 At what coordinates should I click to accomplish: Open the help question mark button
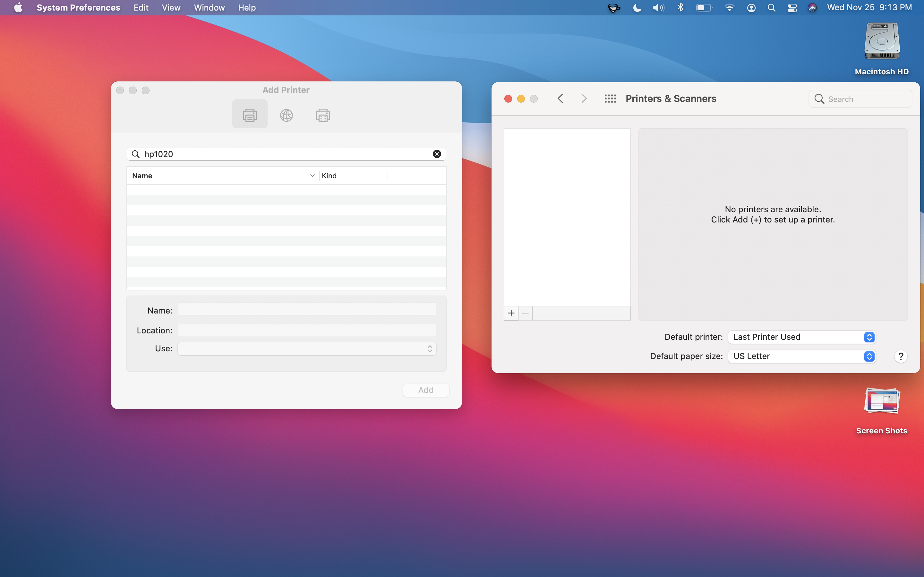pos(900,356)
